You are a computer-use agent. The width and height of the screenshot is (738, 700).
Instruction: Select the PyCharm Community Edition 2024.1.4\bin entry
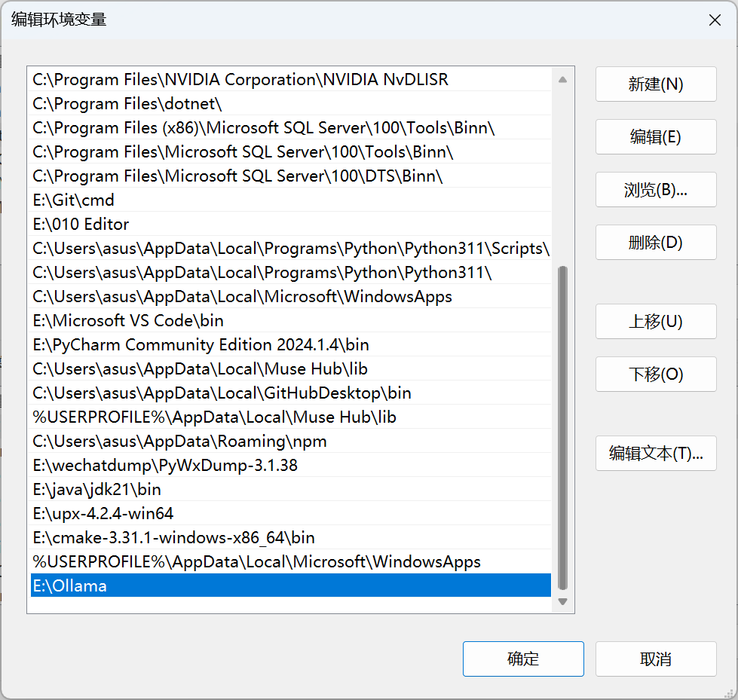pos(291,344)
